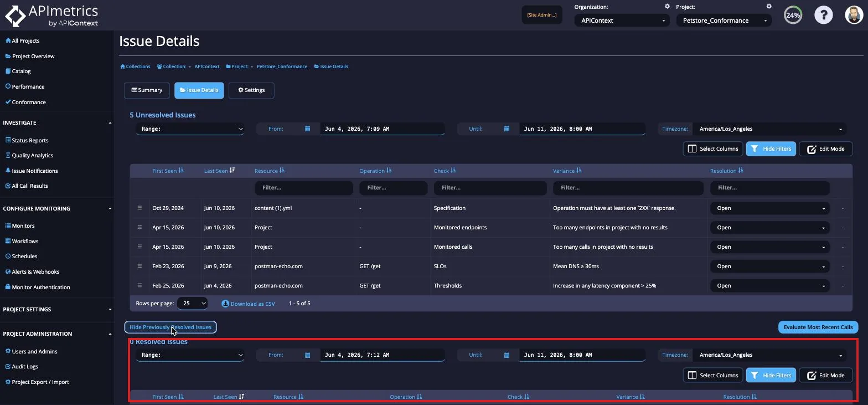The image size is (868, 405).
Task: Open Conformance in sidebar
Action: point(25,102)
